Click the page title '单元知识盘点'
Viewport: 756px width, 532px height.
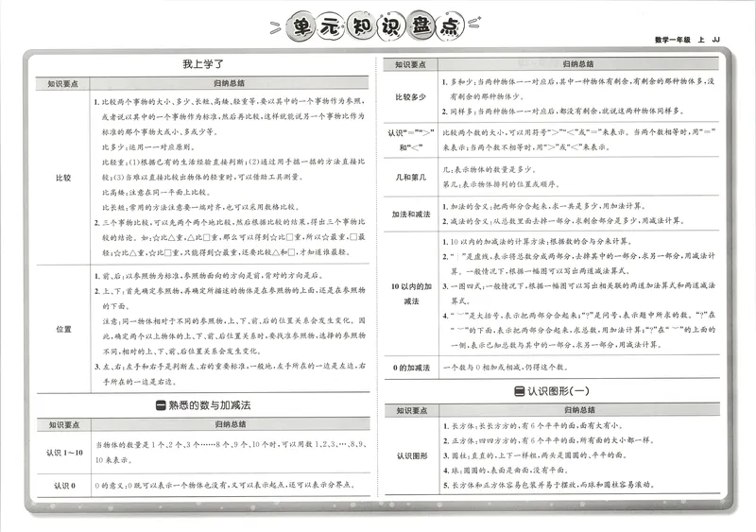pos(375,26)
